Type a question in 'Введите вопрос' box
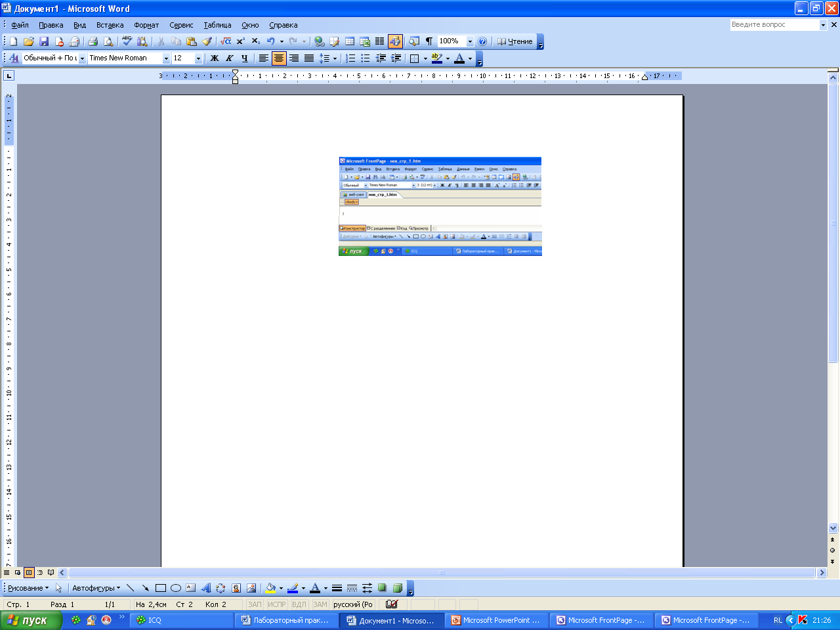Screen dimensions: 840x630 pos(774,25)
